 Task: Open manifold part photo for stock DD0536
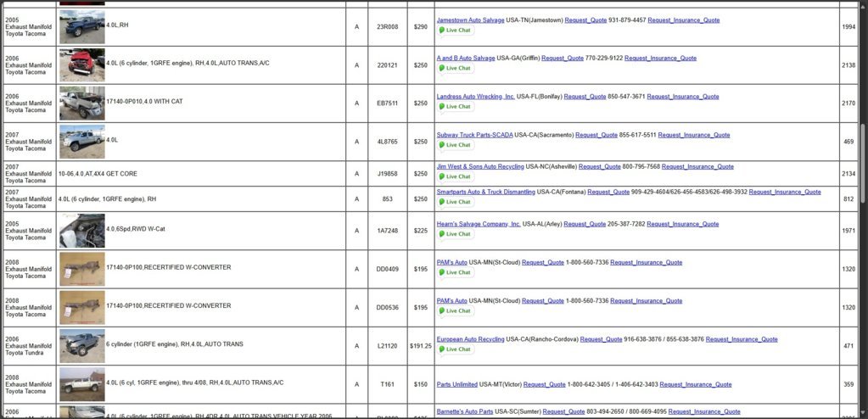click(x=82, y=307)
